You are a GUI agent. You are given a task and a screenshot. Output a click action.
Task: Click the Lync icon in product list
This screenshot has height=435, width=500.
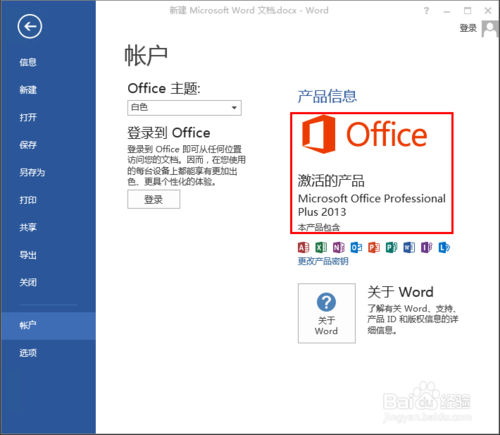pyautogui.click(x=444, y=247)
